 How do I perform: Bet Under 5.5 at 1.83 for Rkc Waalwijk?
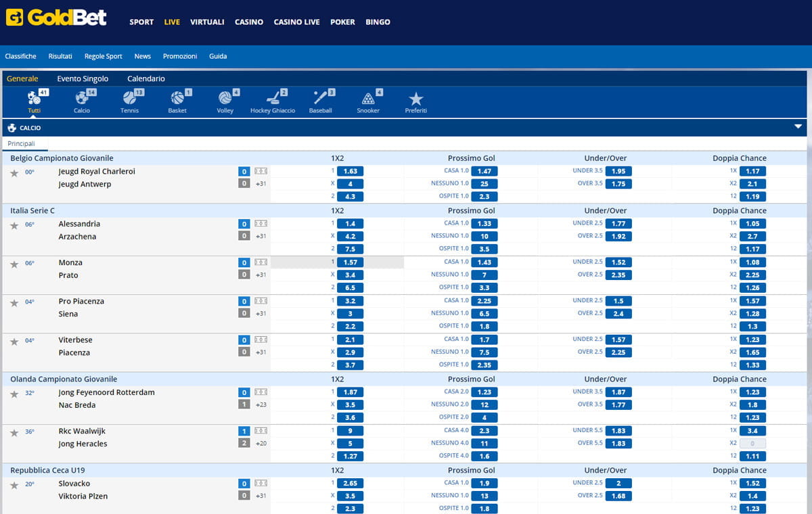[x=618, y=431]
